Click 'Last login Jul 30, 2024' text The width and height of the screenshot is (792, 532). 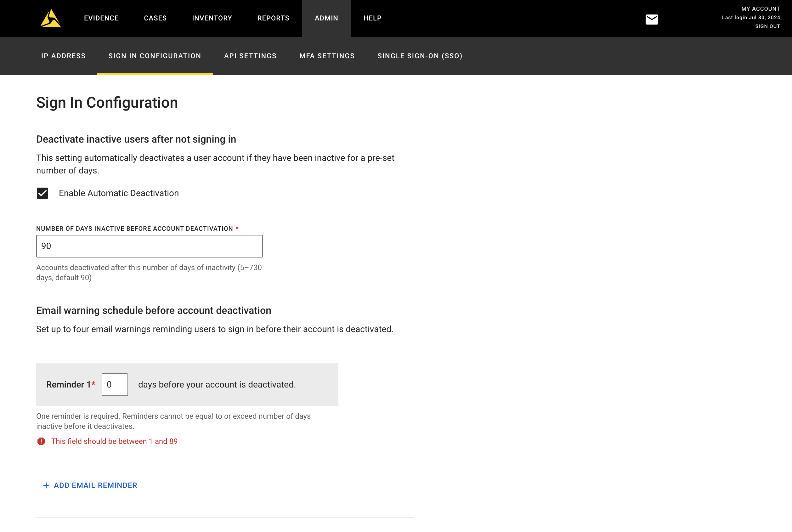click(x=751, y=18)
